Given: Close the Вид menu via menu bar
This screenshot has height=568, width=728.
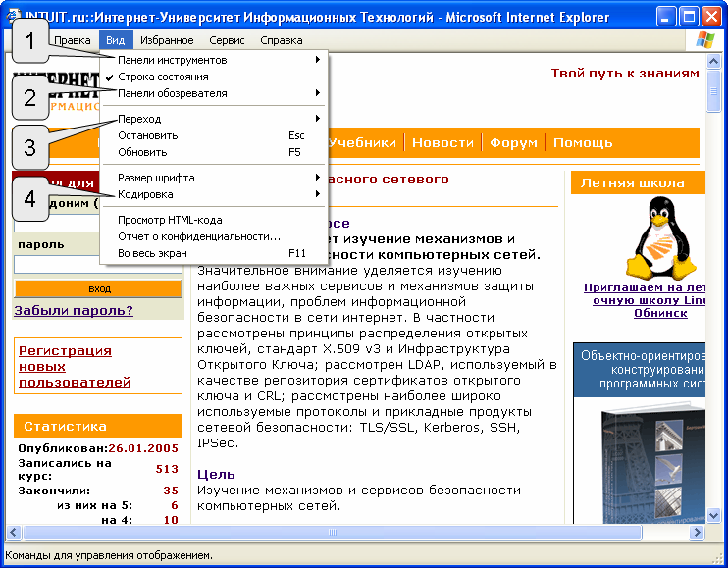Looking at the screenshot, I should (x=116, y=40).
